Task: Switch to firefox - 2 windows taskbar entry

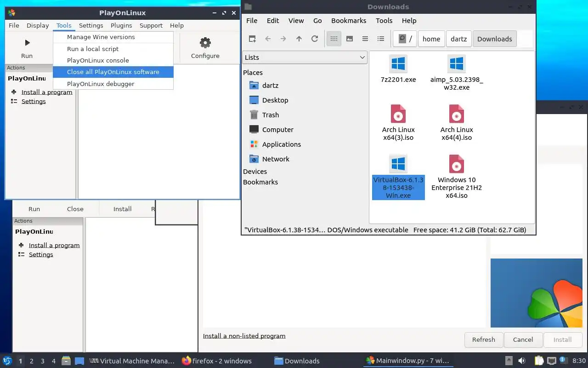Action: 217,361
